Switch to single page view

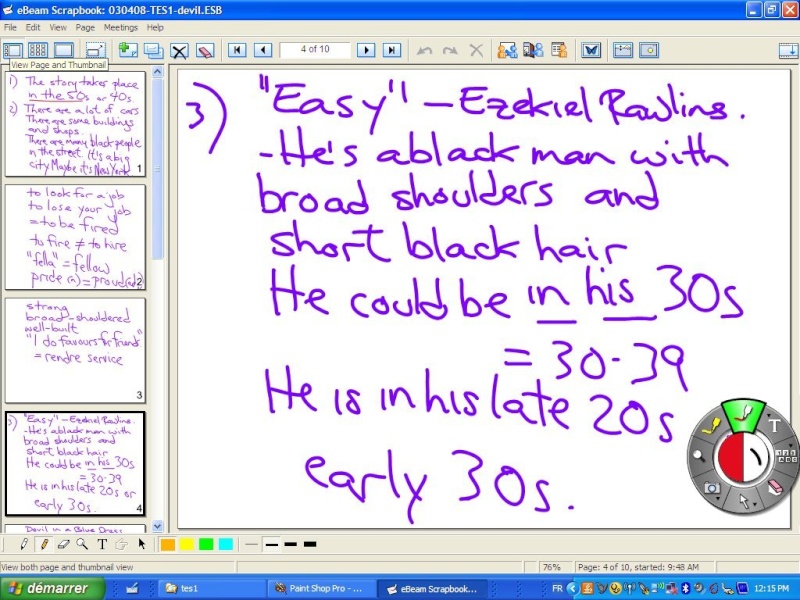click(x=64, y=50)
